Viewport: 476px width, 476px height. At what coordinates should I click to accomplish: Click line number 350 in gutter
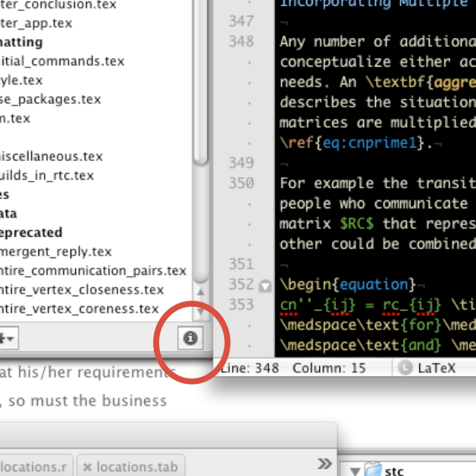[x=241, y=184]
